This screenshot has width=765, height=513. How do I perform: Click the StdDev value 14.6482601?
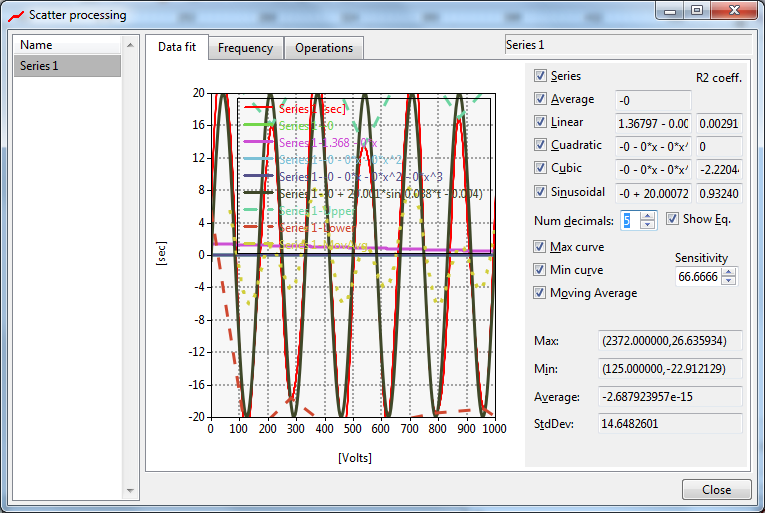[x=670, y=423]
